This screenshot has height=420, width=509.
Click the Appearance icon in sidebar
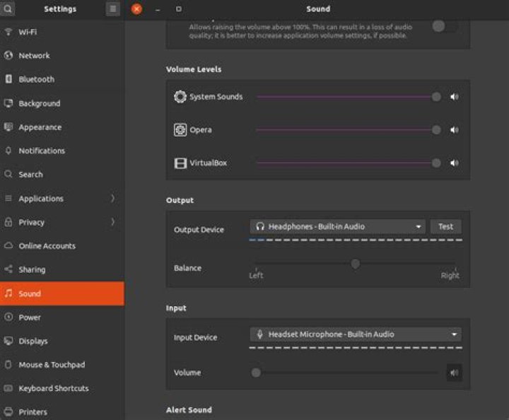click(8, 127)
